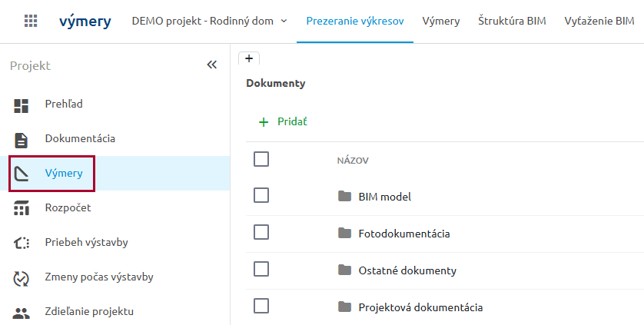Switch to the Štruktúra BIM tab
This screenshot has width=644, height=325.
tap(511, 21)
